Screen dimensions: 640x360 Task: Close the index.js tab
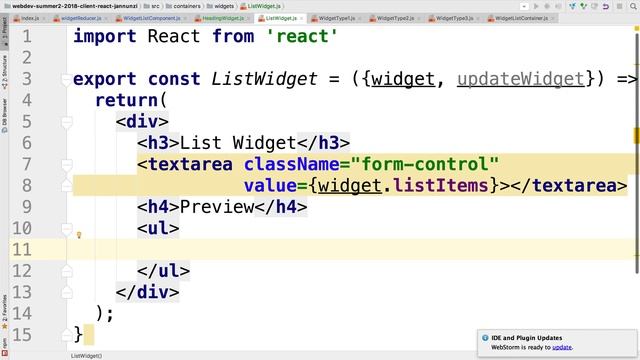pyautogui.click(x=44, y=18)
